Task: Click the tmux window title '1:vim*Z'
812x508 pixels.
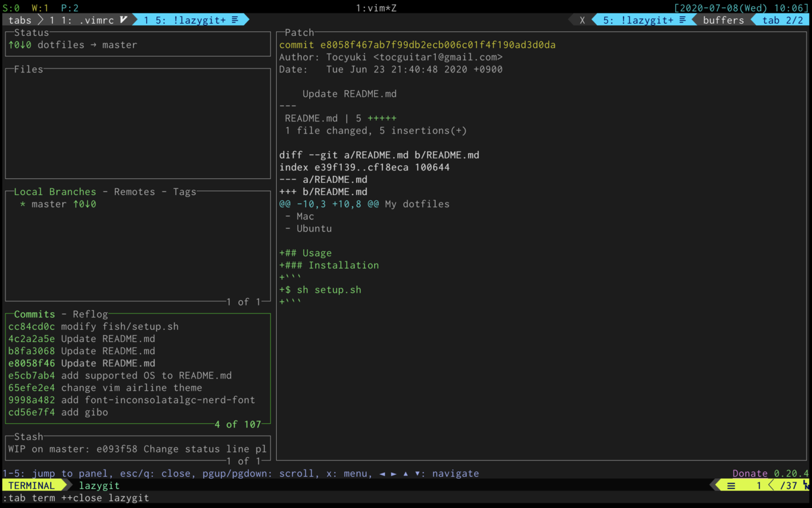Action: pos(376,8)
